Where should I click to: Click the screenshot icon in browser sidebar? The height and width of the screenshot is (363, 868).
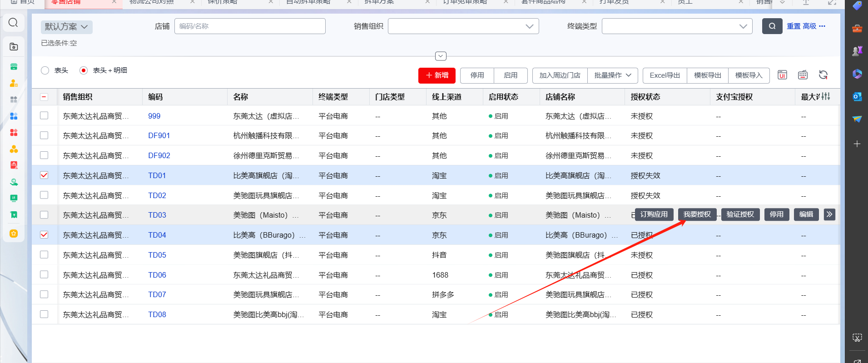[857, 338]
